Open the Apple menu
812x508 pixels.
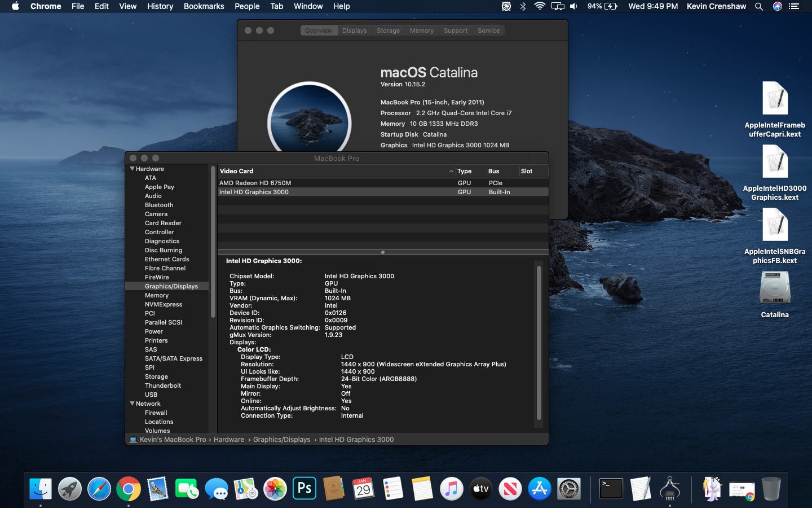[x=15, y=6]
